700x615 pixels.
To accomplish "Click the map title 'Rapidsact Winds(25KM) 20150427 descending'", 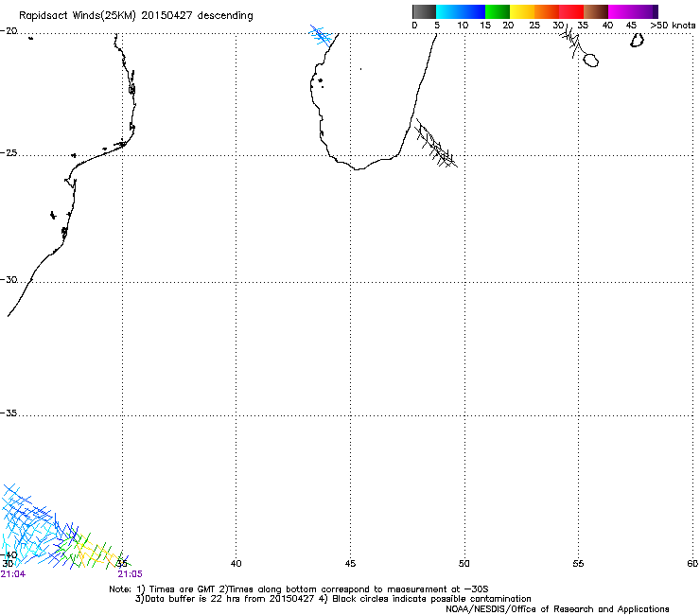I will click(135, 16).
